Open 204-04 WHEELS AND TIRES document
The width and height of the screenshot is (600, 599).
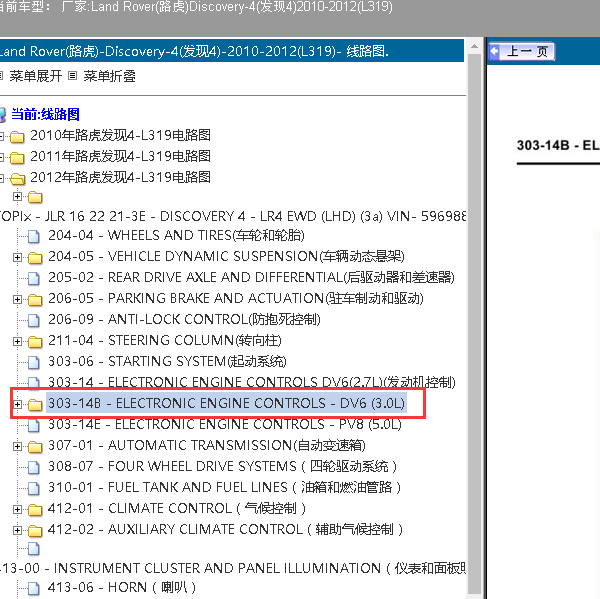tap(176, 235)
